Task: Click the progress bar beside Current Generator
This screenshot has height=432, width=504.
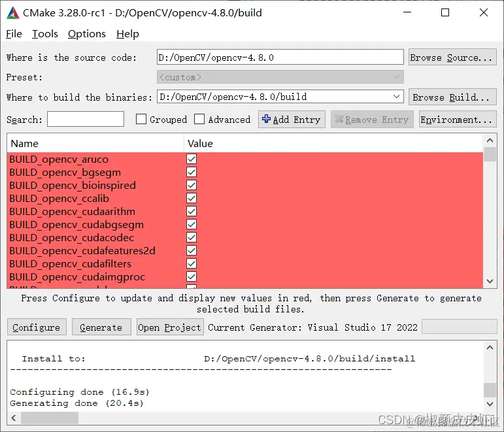Action: click(460, 327)
